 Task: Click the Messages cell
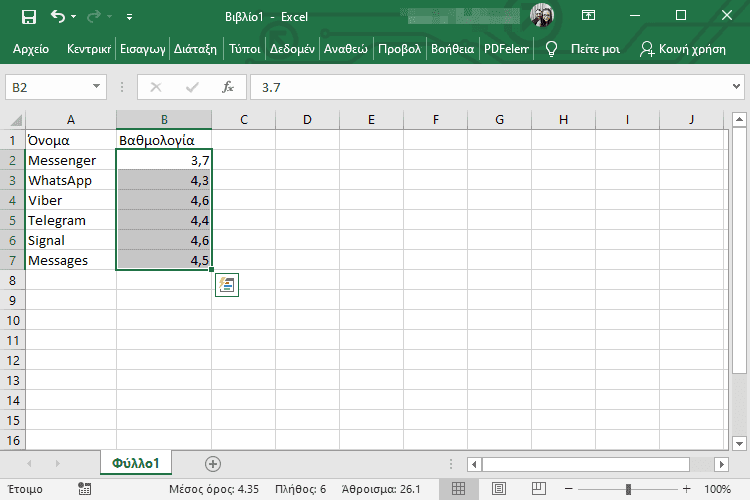pos(71,261)
